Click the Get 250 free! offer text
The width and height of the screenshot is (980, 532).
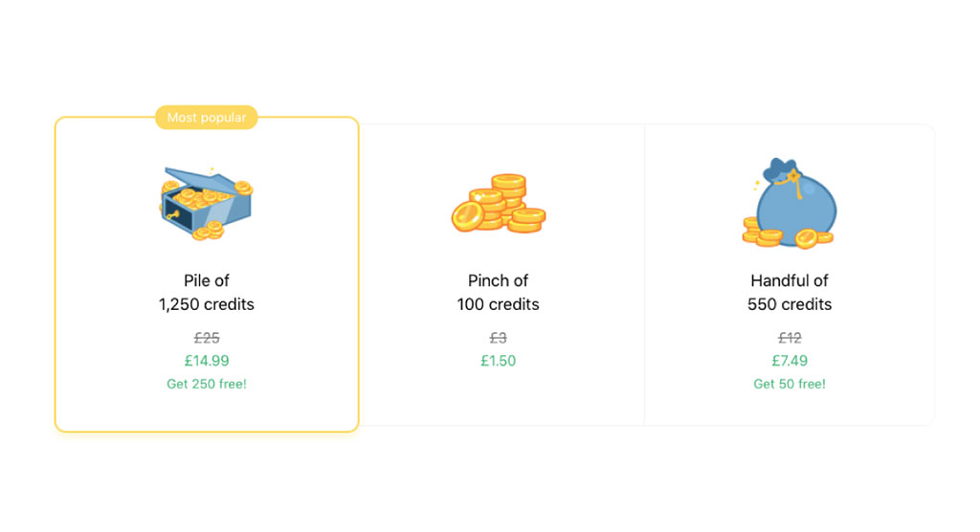point(207,384)
